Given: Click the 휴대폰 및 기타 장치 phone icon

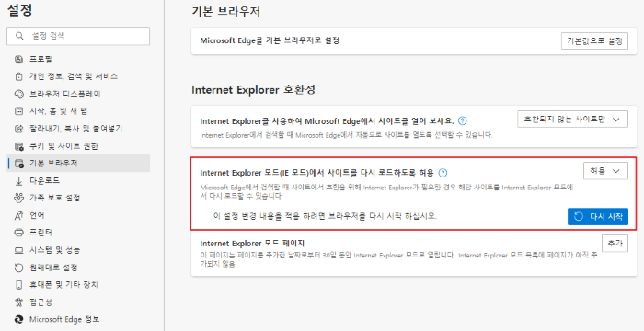Looking at the screenshot, I should (19, 285).
